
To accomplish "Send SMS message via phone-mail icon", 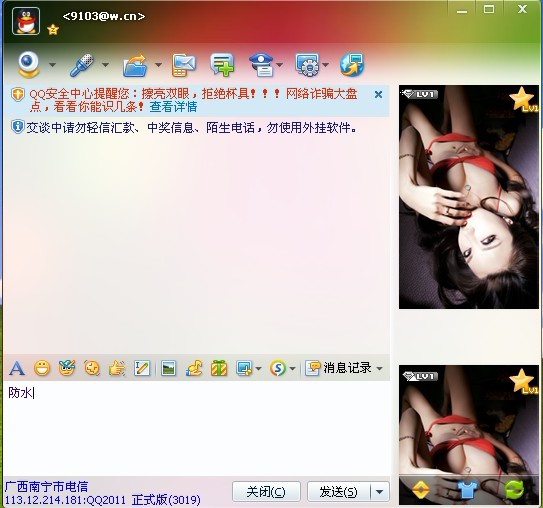I will [184, 65].
